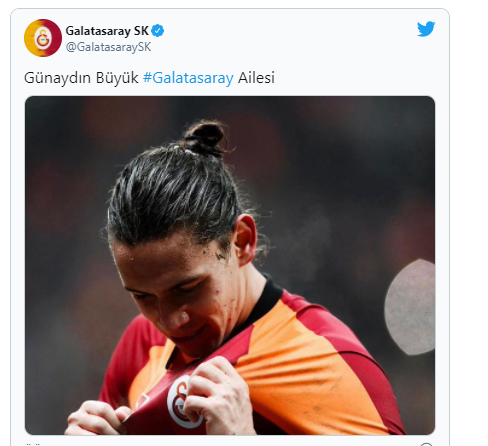Viewport: 488px width, 446px height.
Task: Click the blue verified badge
Action: click(158, 31)
